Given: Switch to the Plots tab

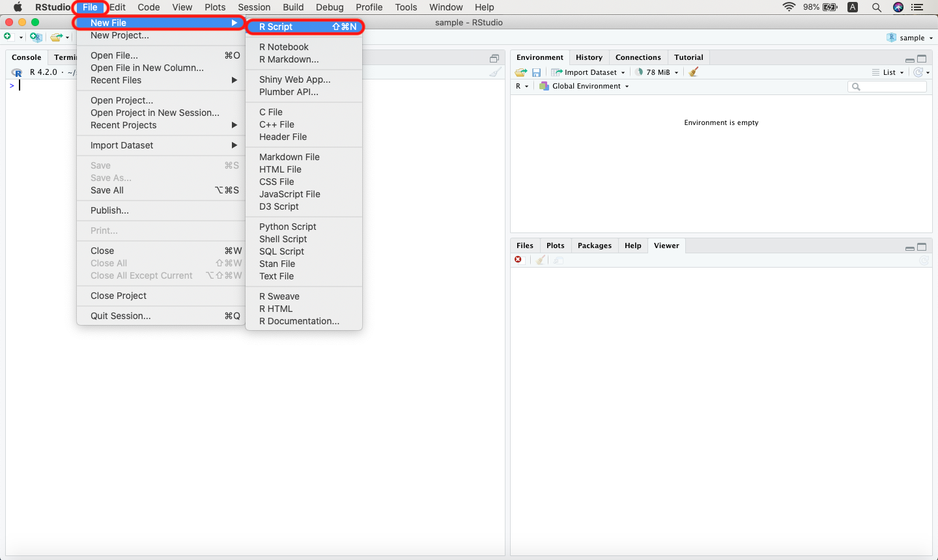Looking at the screenshot, I should [x=556, y=245].
